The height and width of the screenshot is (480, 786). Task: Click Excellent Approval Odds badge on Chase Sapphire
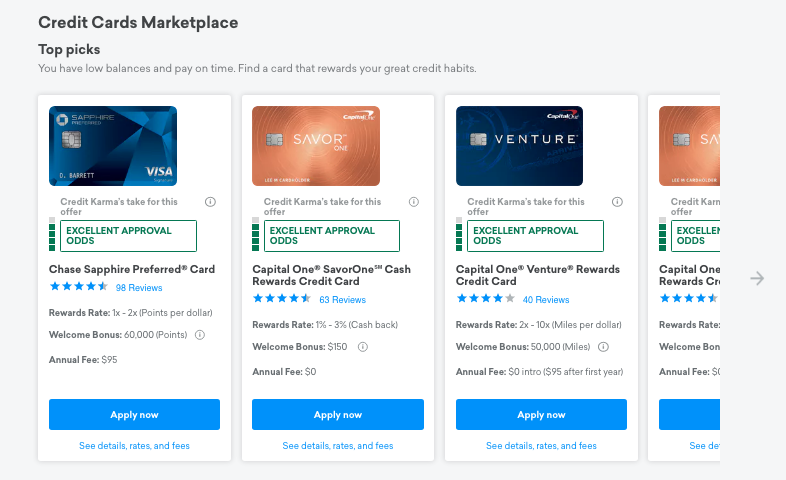click(x=128, y=235)
